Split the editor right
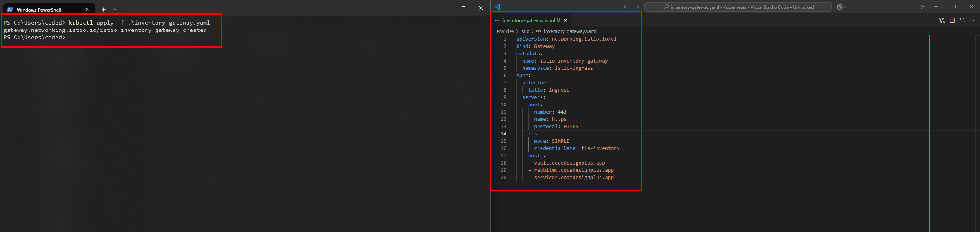The image size is (980, 232). pos(952,20)
